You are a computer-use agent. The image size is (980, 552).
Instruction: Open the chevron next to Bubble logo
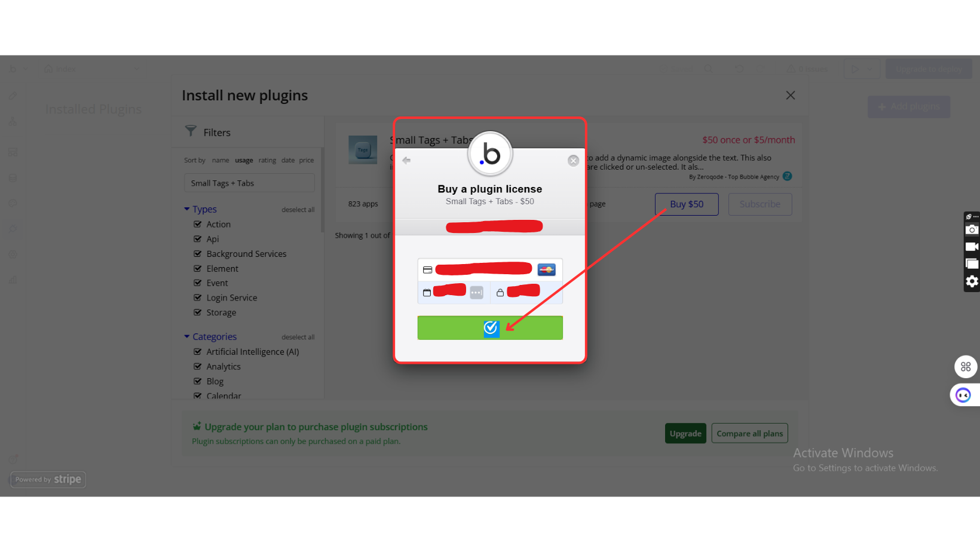point(25,69)
